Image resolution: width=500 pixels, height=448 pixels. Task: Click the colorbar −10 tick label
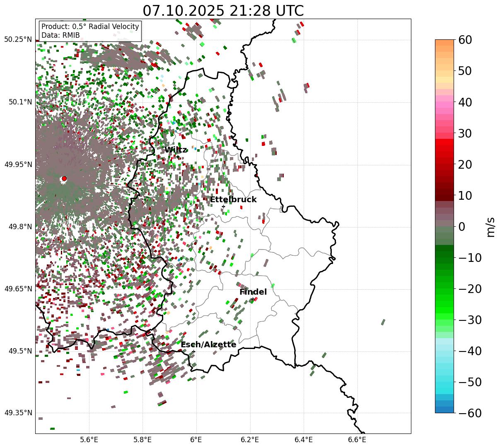tap(470, 258)
